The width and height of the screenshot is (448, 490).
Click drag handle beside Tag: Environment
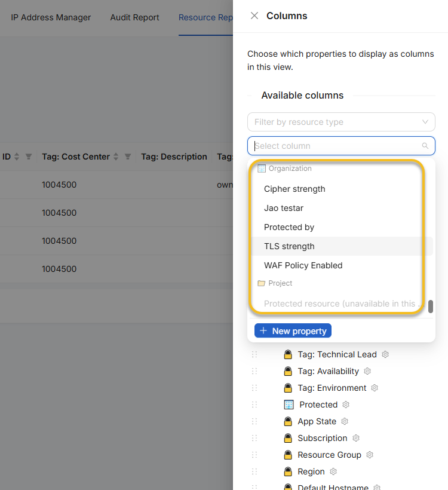pos(254,388)
